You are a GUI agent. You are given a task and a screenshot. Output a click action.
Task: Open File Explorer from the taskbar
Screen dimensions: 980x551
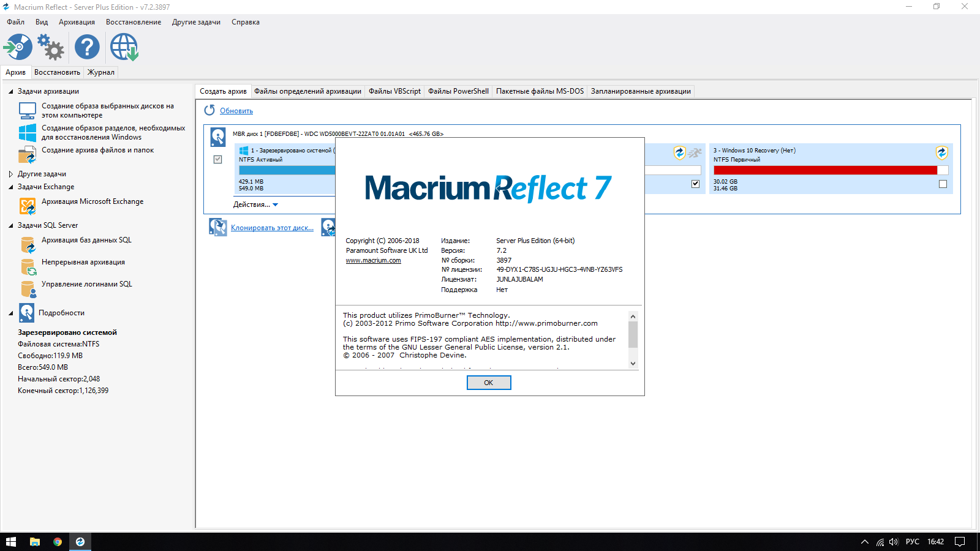point(35,542)
